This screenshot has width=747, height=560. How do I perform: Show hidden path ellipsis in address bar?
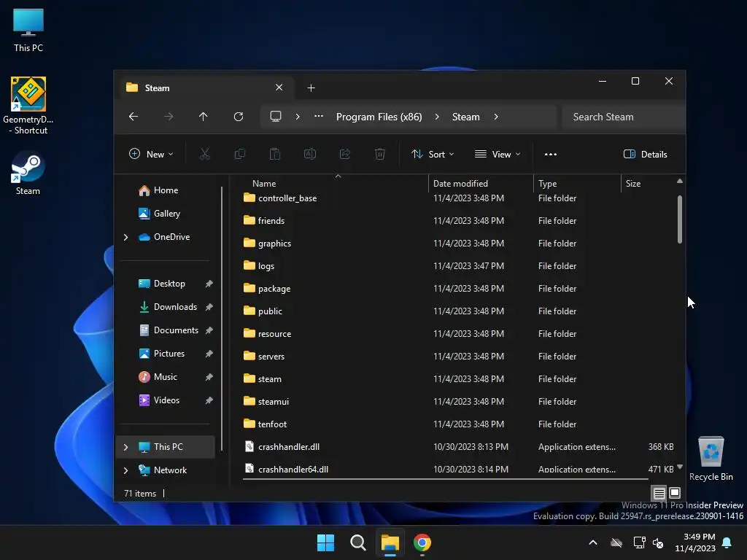point(319,116)
